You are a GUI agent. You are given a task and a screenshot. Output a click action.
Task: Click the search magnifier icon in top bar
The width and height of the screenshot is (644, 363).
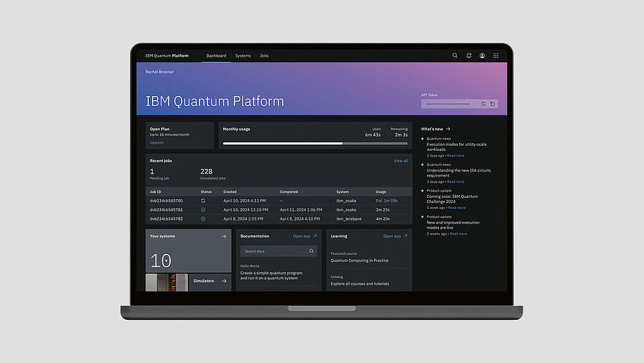(x=455, y=56)
